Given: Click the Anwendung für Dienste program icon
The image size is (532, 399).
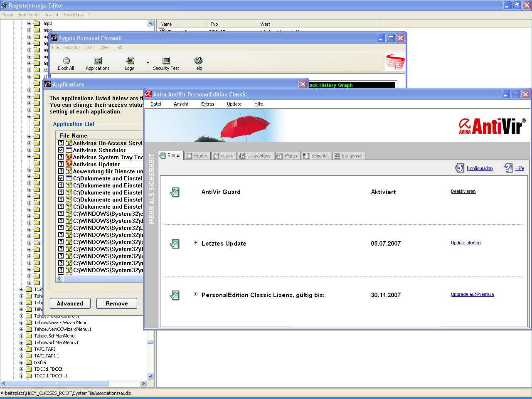Looking at the screenshot, I should tap(69, 171).
